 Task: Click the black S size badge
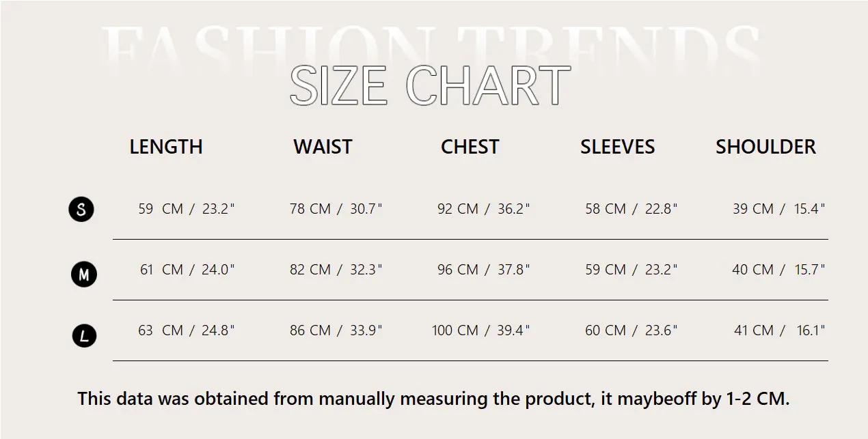tap(81, 209)
